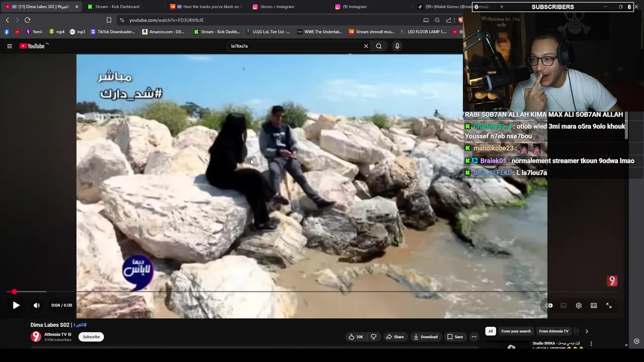The width and height of the screenshot is (644, 362).
Task: Start voice search with the microphone
Action: click(397, 46)
